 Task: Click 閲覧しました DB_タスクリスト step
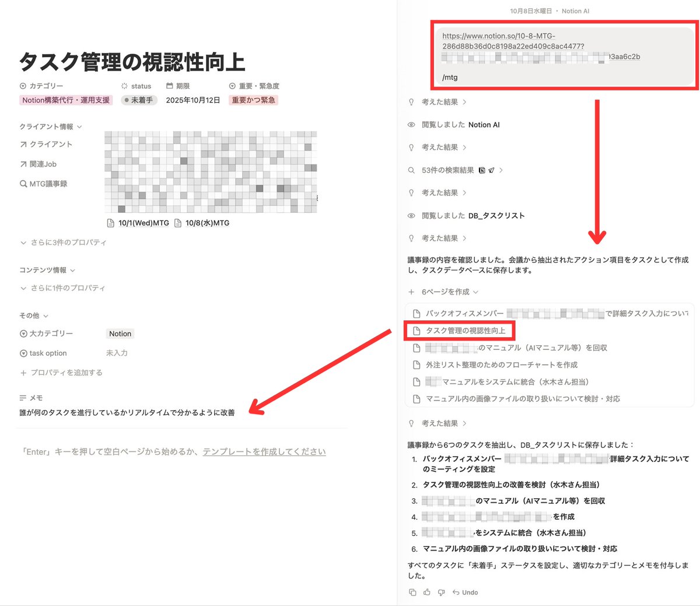466,215
